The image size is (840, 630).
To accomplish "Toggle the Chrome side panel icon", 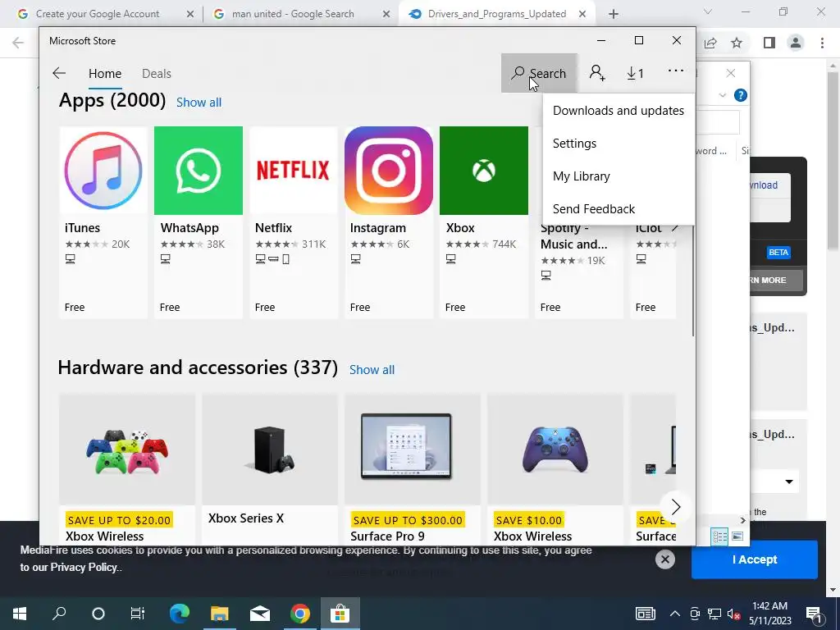I will pos(769,43).
